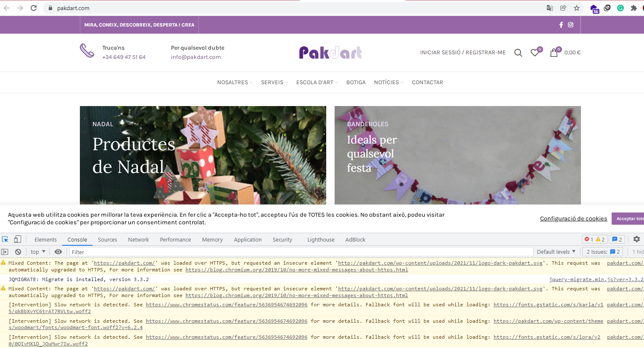This screenshot has width=644, height=348.
Task: Click the green Grammarly extension icon
Action: tap(620, 8)
